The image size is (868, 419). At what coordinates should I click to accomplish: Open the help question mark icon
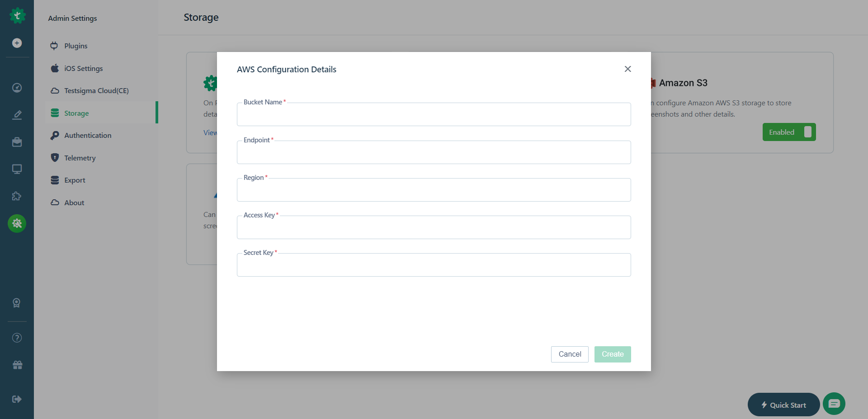(x=17, y=338)
